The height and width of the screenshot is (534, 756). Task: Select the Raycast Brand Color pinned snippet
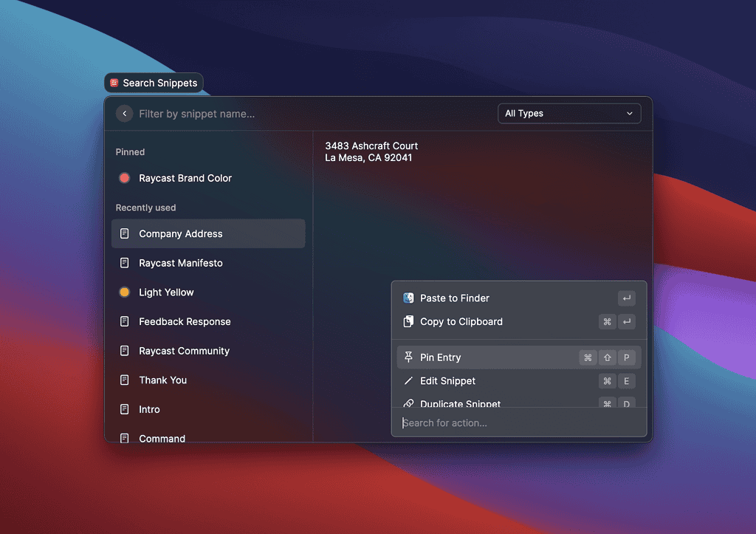[208, 178]
